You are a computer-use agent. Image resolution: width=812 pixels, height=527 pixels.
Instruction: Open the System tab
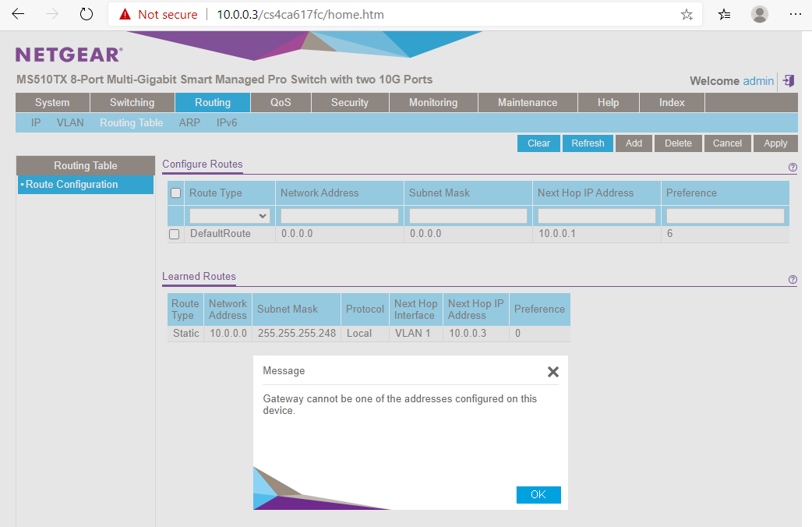point(52,103)
